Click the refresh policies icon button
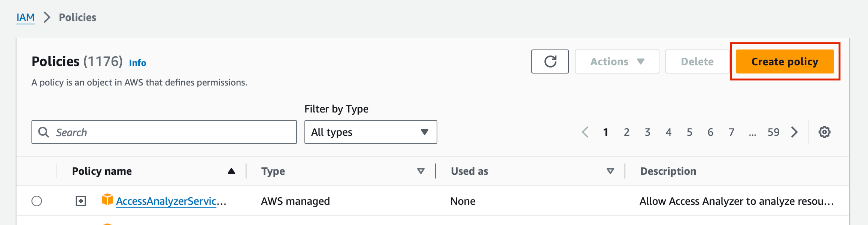The width and height of the screenshot is (868, 225). (550, 61)
